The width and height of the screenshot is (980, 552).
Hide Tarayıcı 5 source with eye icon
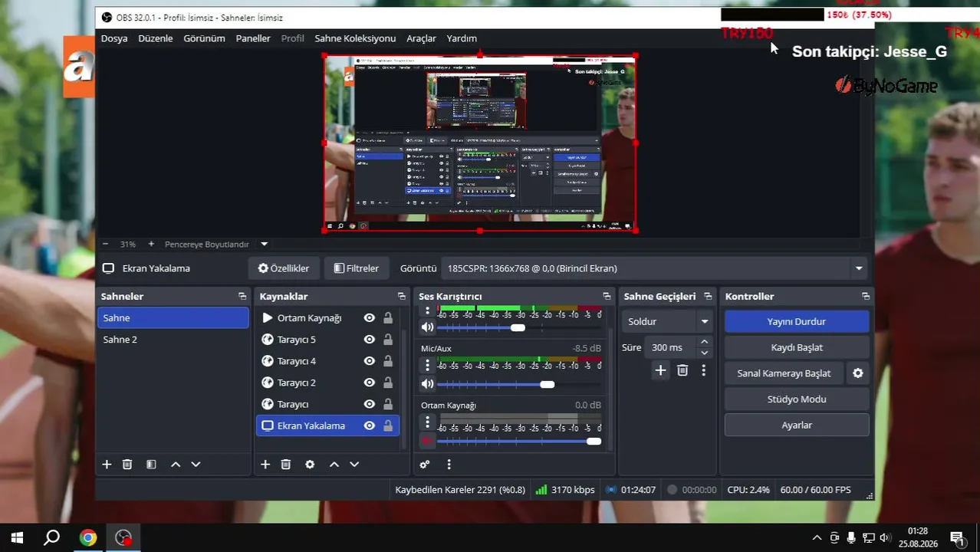tap(369, 340)
